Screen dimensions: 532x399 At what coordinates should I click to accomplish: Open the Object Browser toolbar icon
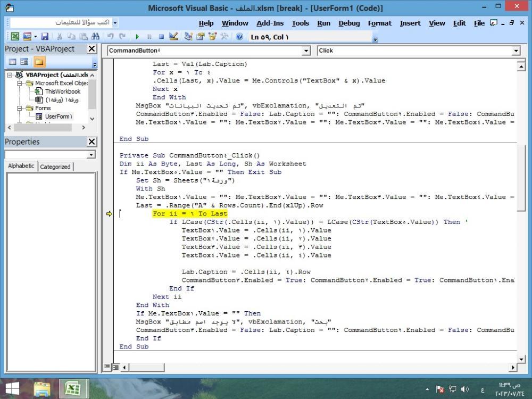click(x=212, y=36)
